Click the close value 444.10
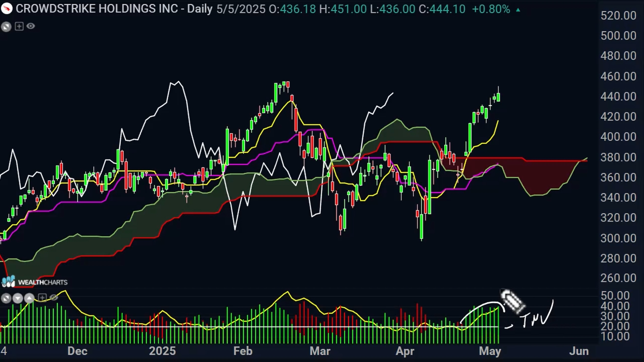The width and height of the screenshot is (644, 362). click(x=447, y=9)
